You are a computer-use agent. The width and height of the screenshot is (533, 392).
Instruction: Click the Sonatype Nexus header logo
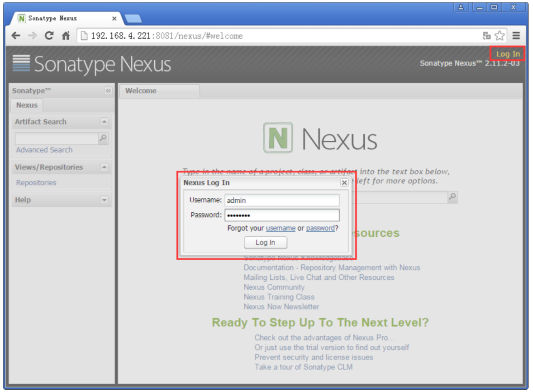tap(92, 64)
